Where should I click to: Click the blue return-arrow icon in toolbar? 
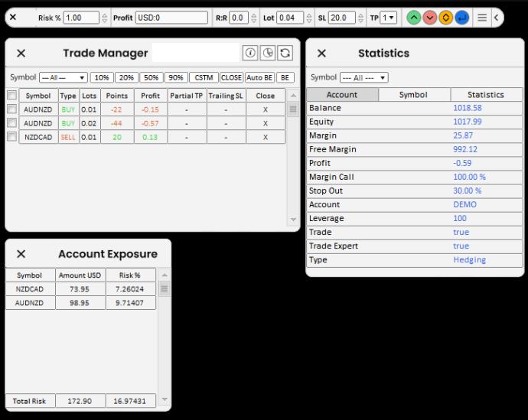[461, 17]
